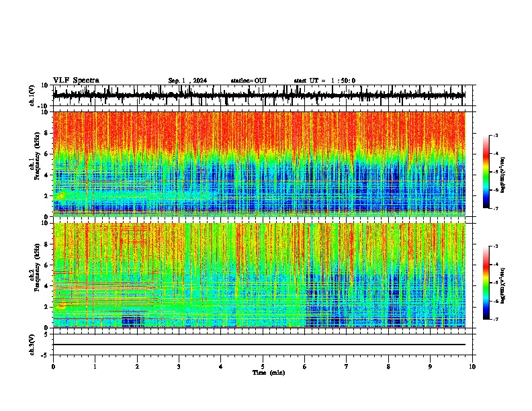Screen dimensions: 532x411
Task: Click the "VLF Spectra" title text
Action: [x=76, y=81]
